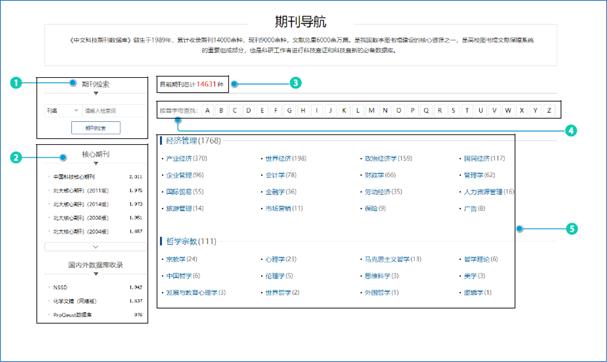
Task: Open the 心理学 (23) subject link
Action: pyautogui.click(x=281, y=259)
